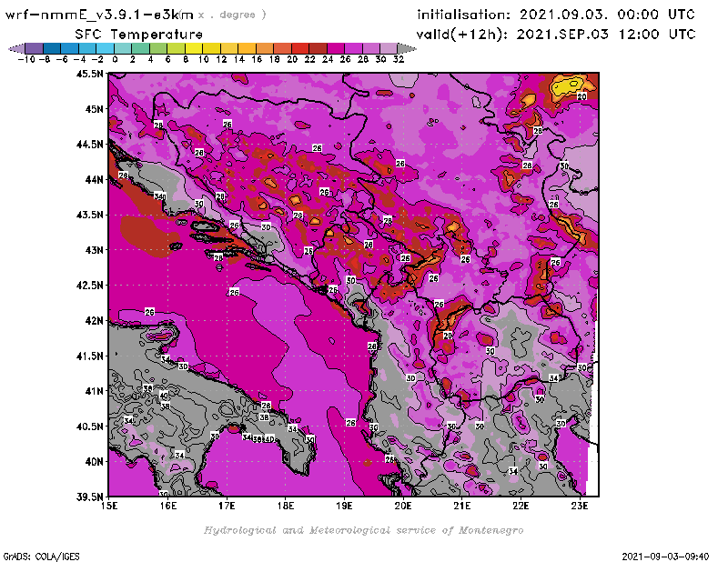This screenshot has height=562, width=728.
Task: Click the purple legend swatch between -10 and -8
Action: click(x=35, y=48)
